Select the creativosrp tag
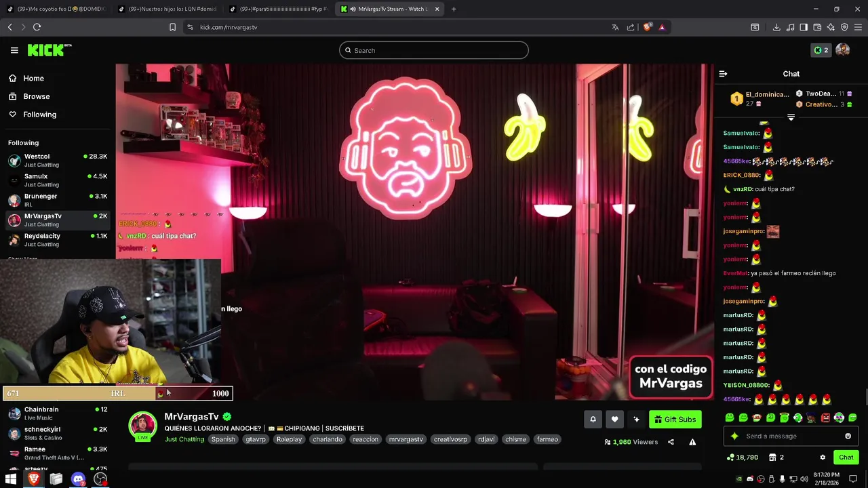Image resolution: width=868 pixels, height=488 pixels. (450, 439)
